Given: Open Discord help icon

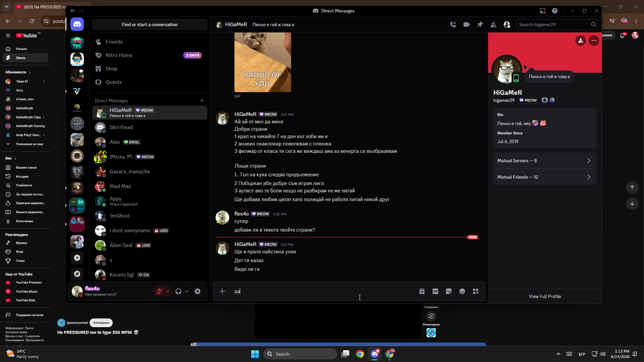Looking at the screenshot, I should [x=555, y=11].
